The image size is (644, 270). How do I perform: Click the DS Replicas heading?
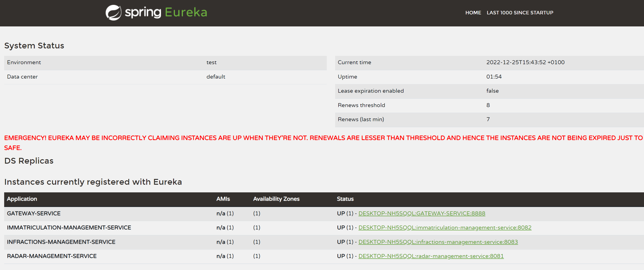pyautogui.click(x=29, y=161)
